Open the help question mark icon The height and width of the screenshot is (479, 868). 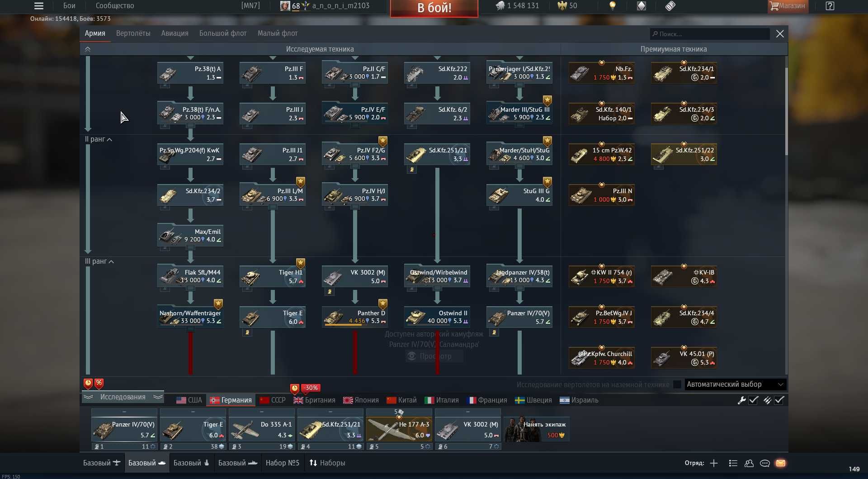(x=830, y=6)
